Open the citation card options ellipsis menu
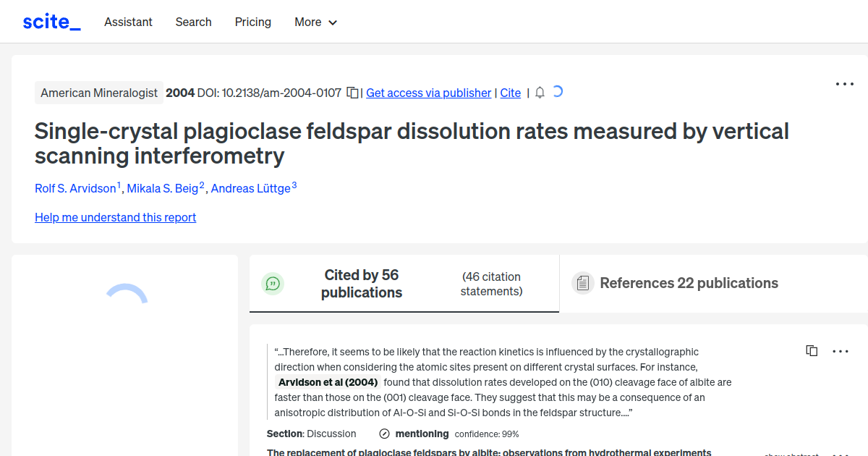Image resolution: width=868 pixels, height=456 pixels. [840, 351]
